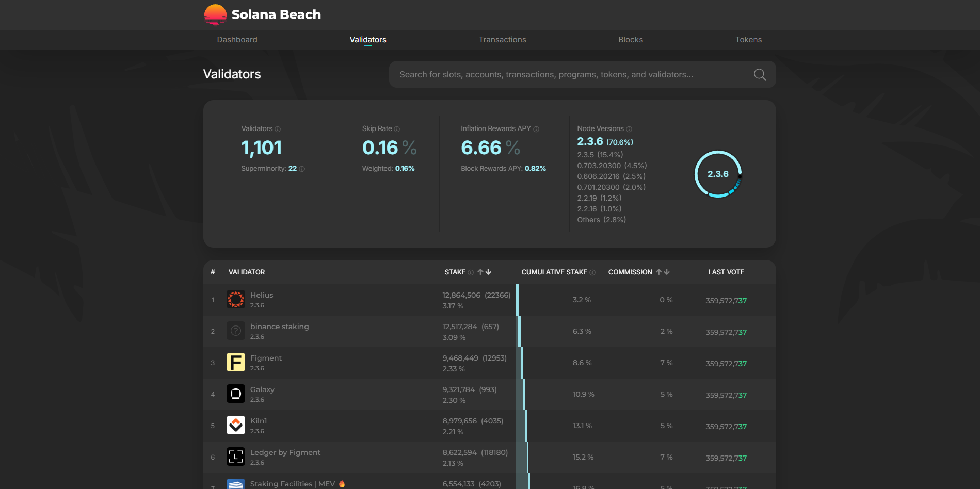Open the Dashboard tab
The image size is (980, 489).
pyautogui.click(x=237, y=40)
